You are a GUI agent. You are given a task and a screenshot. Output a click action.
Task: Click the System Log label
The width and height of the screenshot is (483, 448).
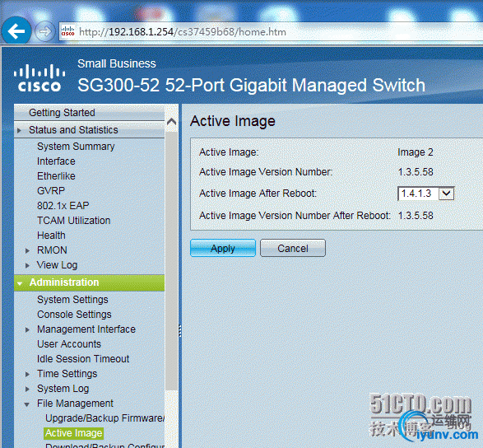coord(63,389)
